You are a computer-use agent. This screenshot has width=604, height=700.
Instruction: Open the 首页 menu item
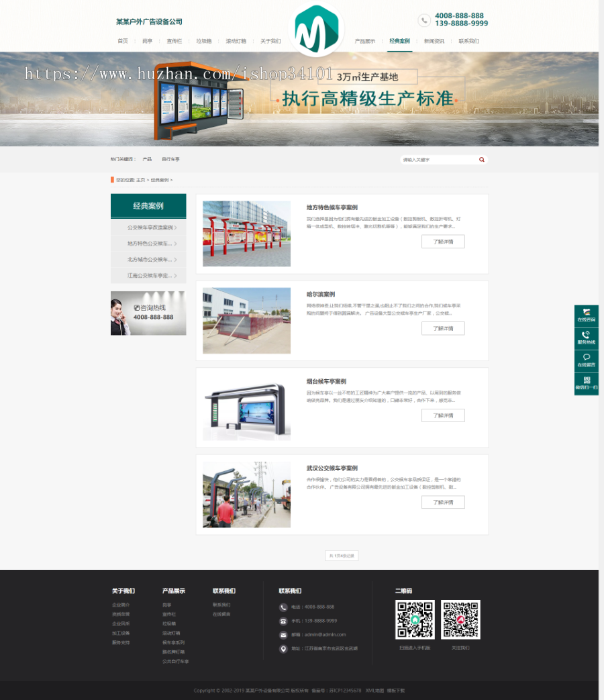coord(122,41)
